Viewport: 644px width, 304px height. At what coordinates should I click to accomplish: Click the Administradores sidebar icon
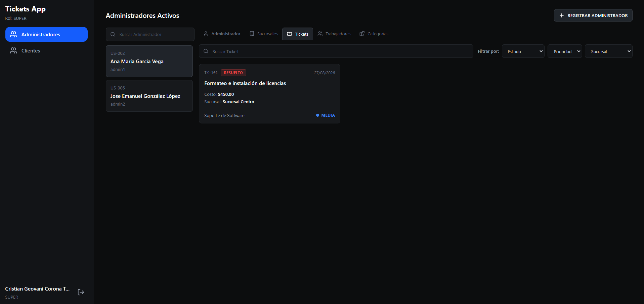[x=13, y=34]
